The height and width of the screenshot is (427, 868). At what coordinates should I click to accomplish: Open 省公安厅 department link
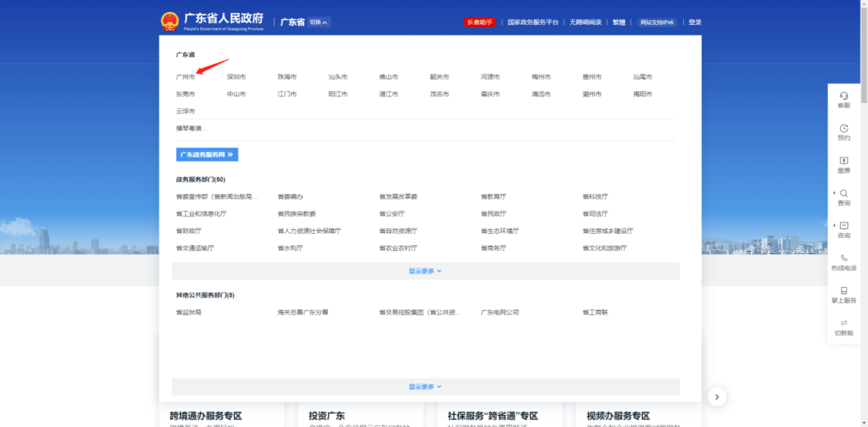392,214
